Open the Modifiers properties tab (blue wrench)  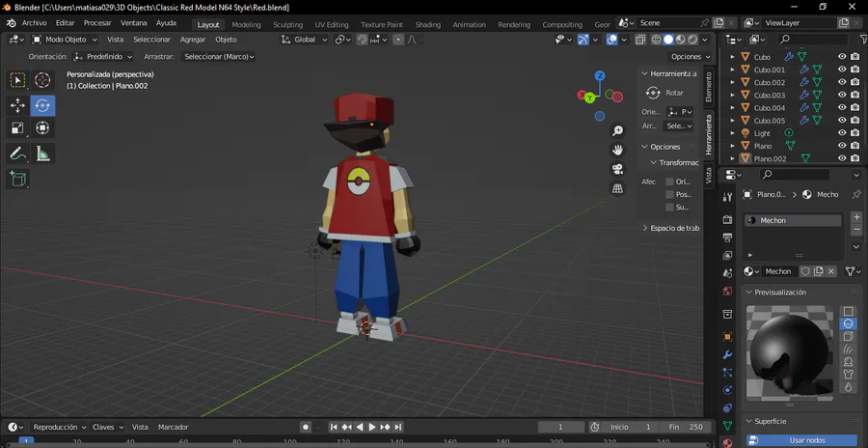tap(727, 354)
